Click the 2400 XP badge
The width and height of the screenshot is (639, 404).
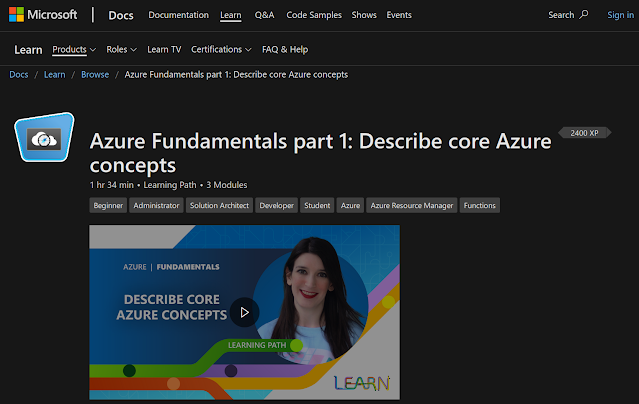coord(584,133)
